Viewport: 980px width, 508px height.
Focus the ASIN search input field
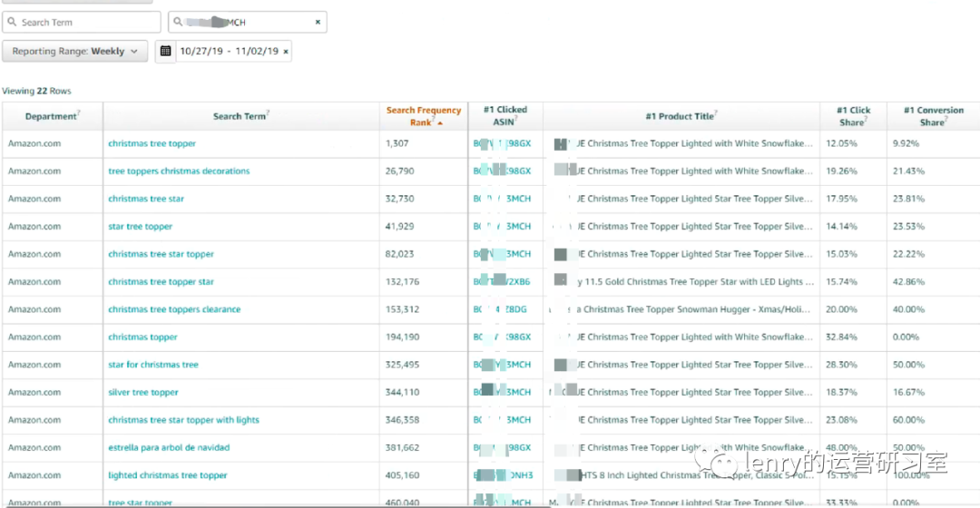[248, 22]
